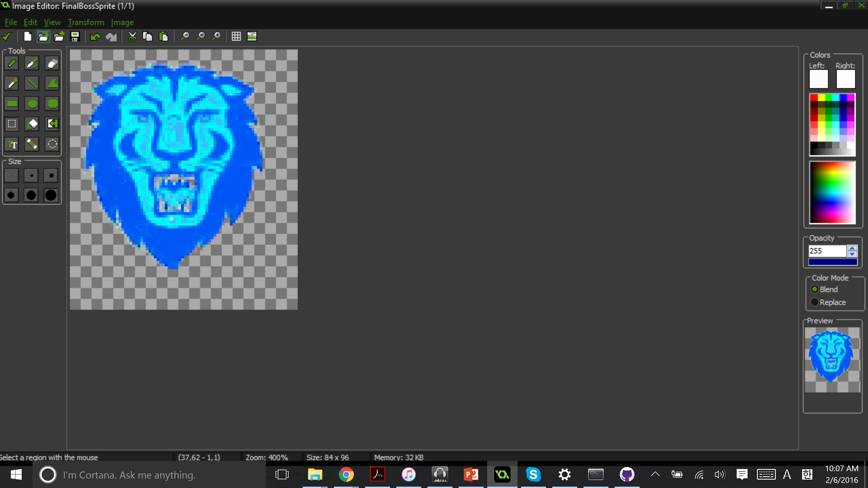
Task: Enable the Replace color mode
Action: pyautogui.click(x=814, y=302)
